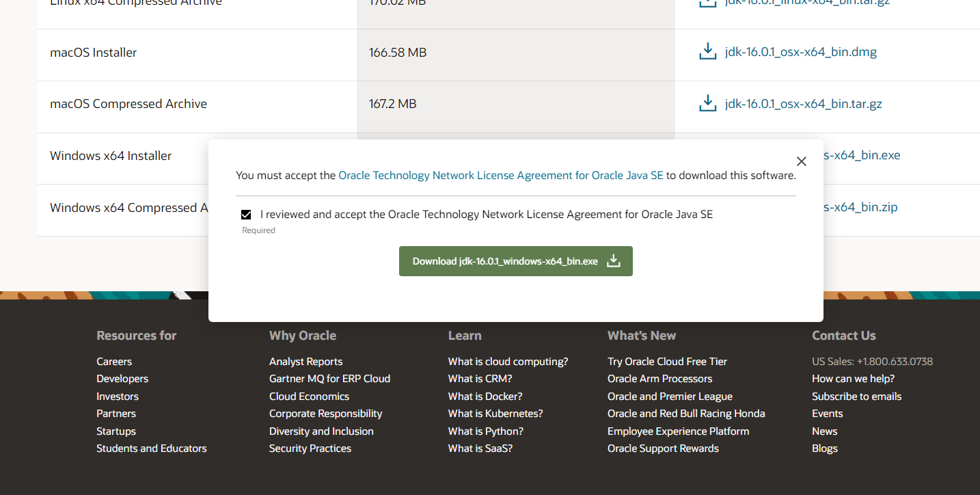This screenshot has width=980, height=495.
Task: Open What is Kubernetes? link
Action: [x=495, y=414]
